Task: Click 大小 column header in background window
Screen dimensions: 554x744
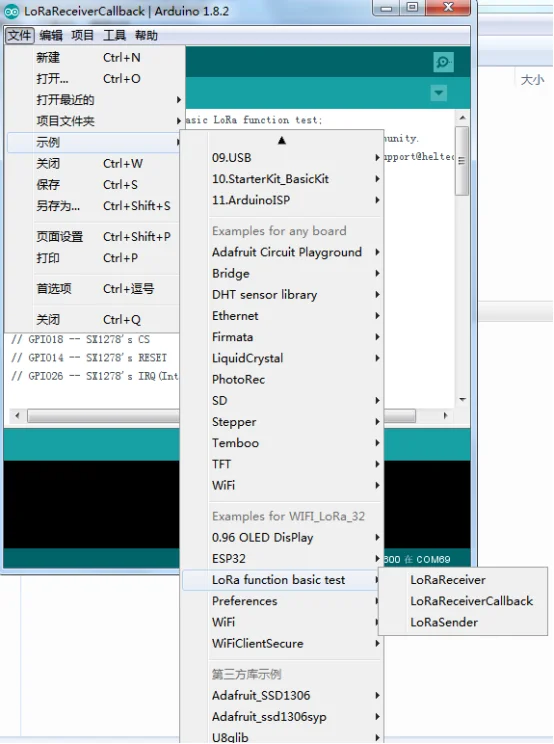Action: tap(532, 80)
